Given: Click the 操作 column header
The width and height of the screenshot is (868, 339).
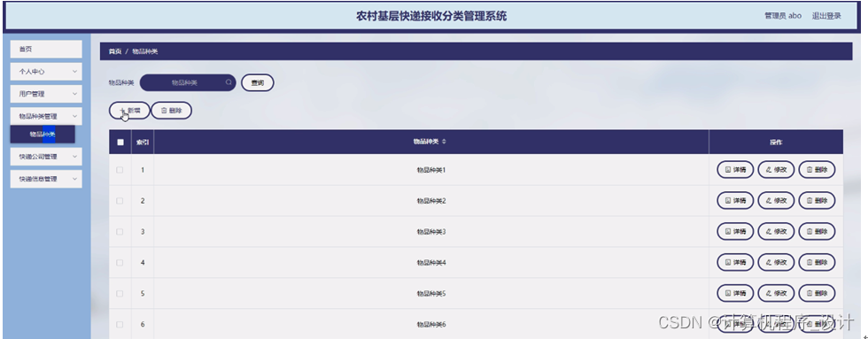Looking at the screenshot, I should [776, 143].
